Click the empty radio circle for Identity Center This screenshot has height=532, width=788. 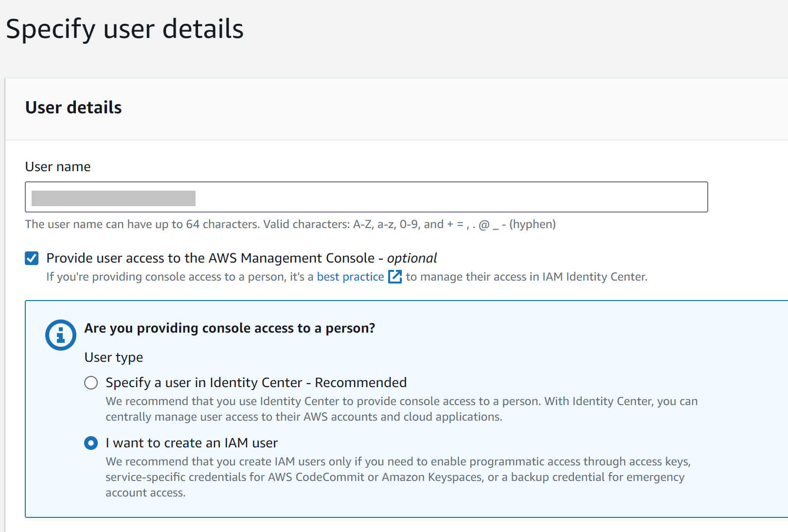91,383
